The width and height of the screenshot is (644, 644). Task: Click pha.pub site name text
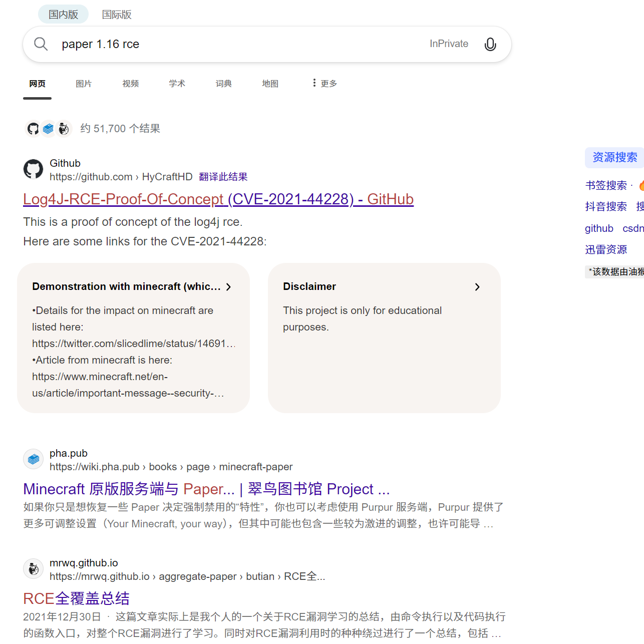tap(69, 453)
